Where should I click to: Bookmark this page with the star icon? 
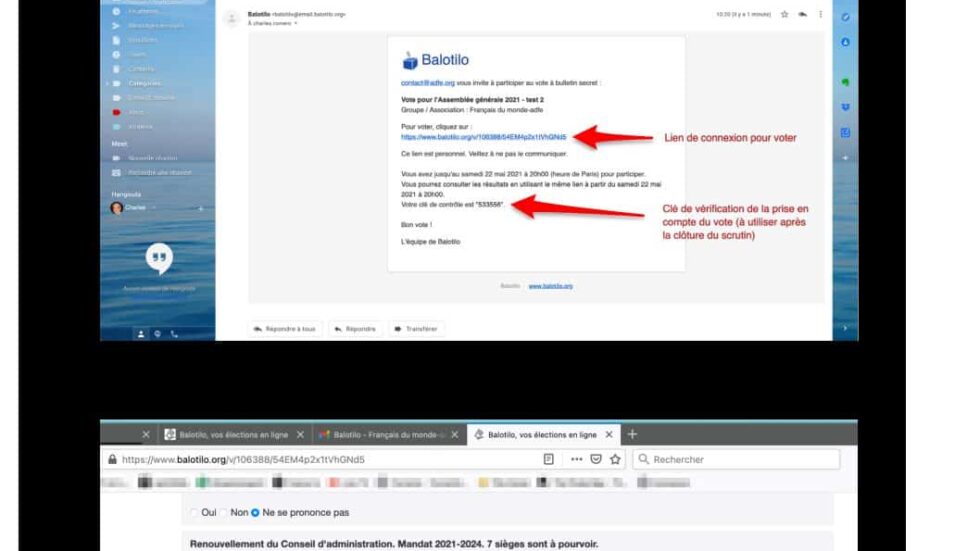[615, 459]
